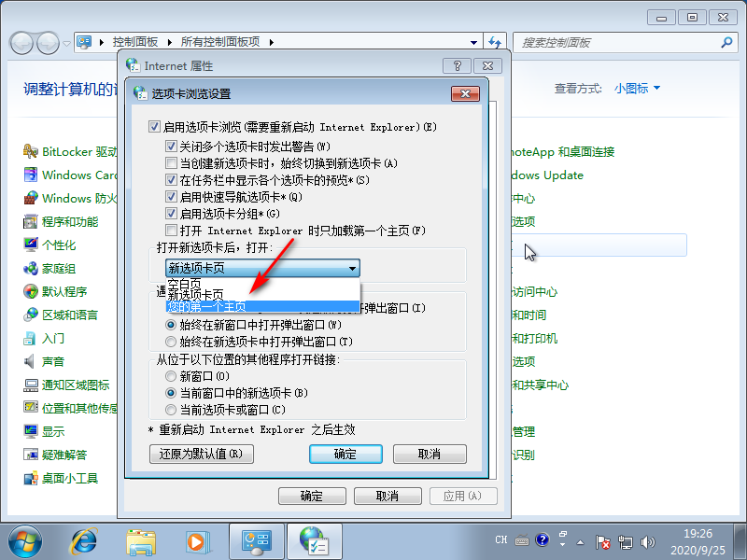Expand address bar history dropdown
Image resolution: width=747 pixels, height=560 pixels.
coord(473,42)
